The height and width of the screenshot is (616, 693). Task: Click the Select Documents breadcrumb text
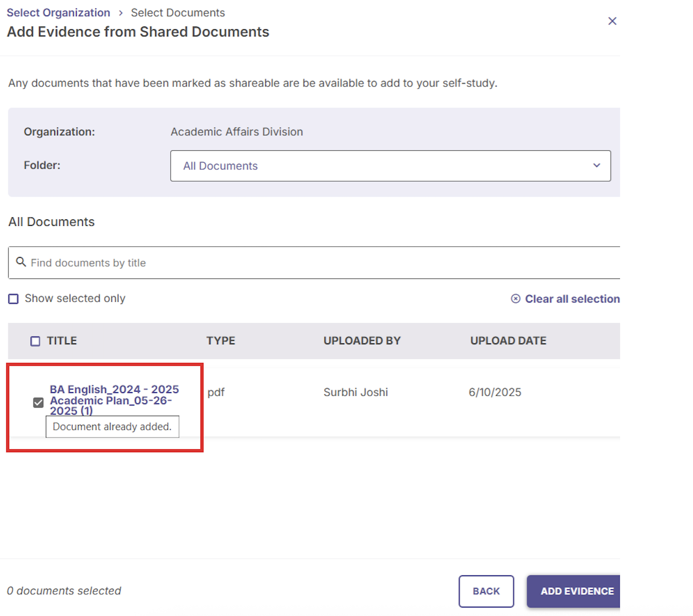tap(178, 13)
